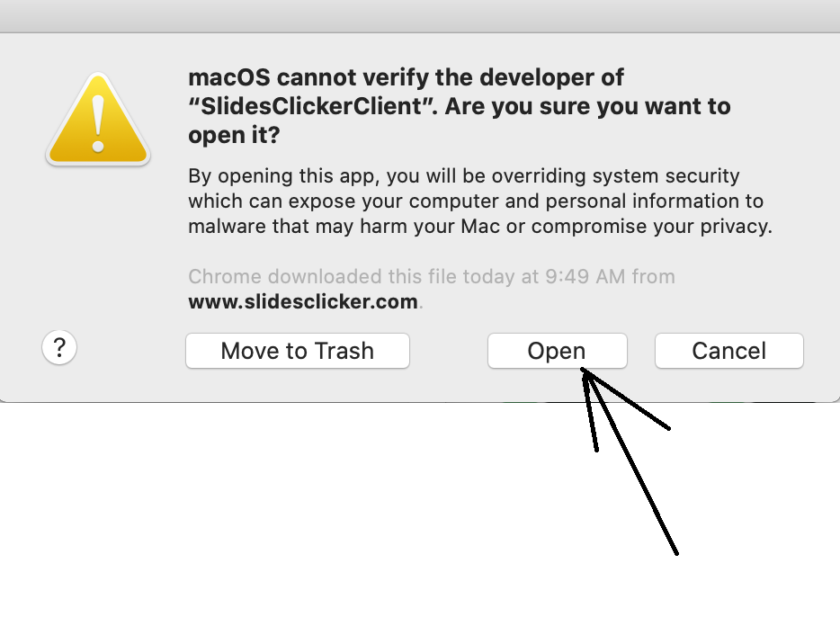This screenshot has width=840, height=617.
Task: Click the "open it?" heading line
Action: tap(234, 135)
